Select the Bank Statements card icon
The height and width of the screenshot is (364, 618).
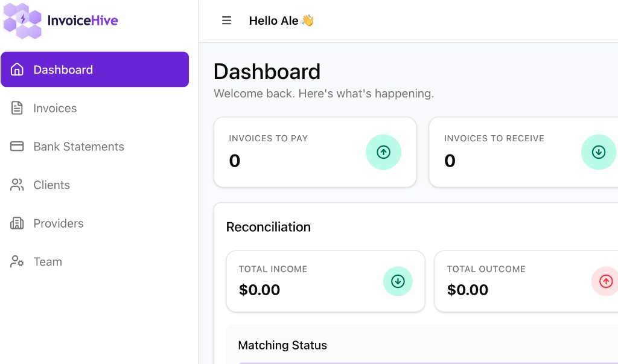[17, 146]
